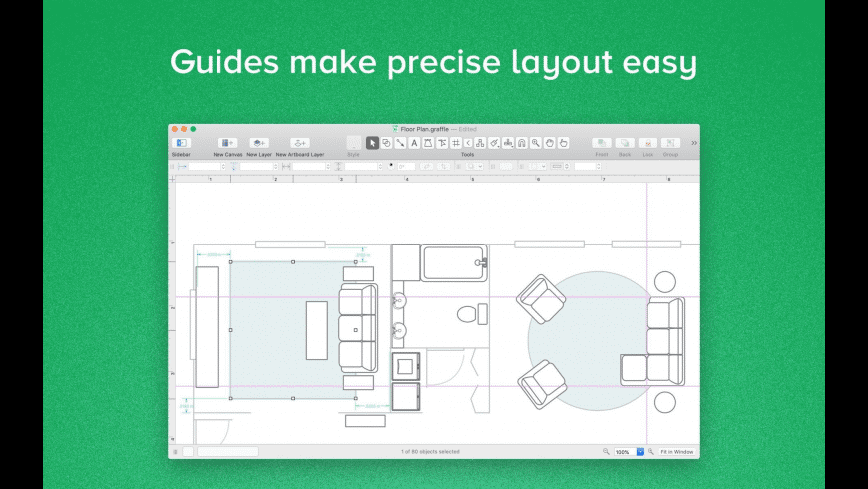Click the top center selection handle of the rug
The width and height of the screenshot is (868, 489).
tap(293, 261)
